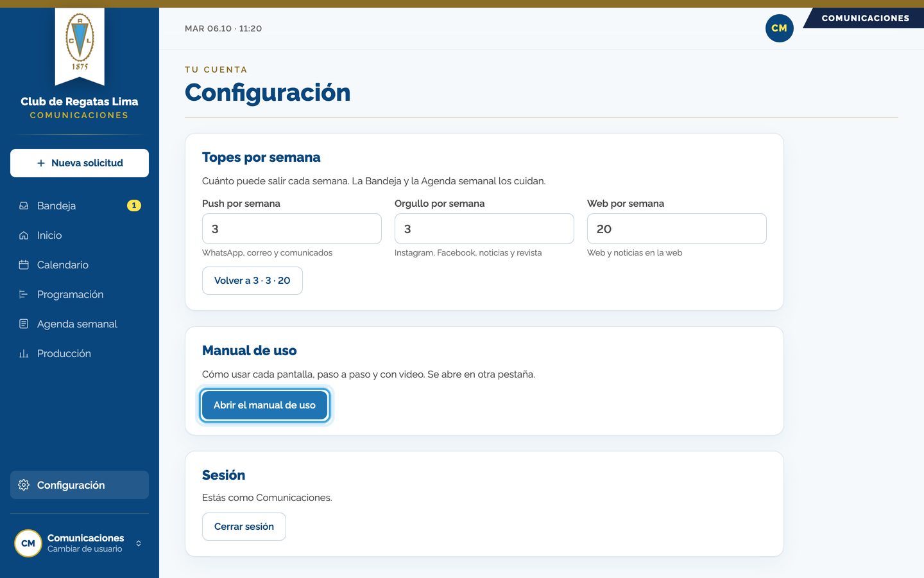Click the Agenda semanal document icon
Image resolution: width=924 pixels, height=578 pixels.
coord(24,324)
